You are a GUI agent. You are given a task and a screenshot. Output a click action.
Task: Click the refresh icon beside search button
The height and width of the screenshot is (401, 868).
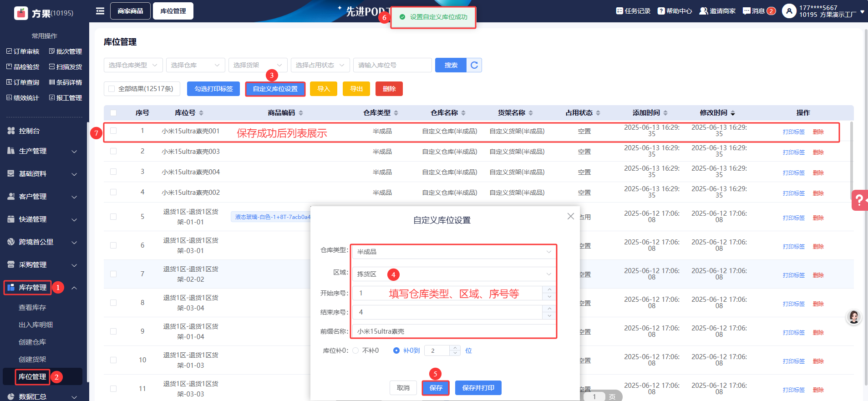click(x=474, y=65)
